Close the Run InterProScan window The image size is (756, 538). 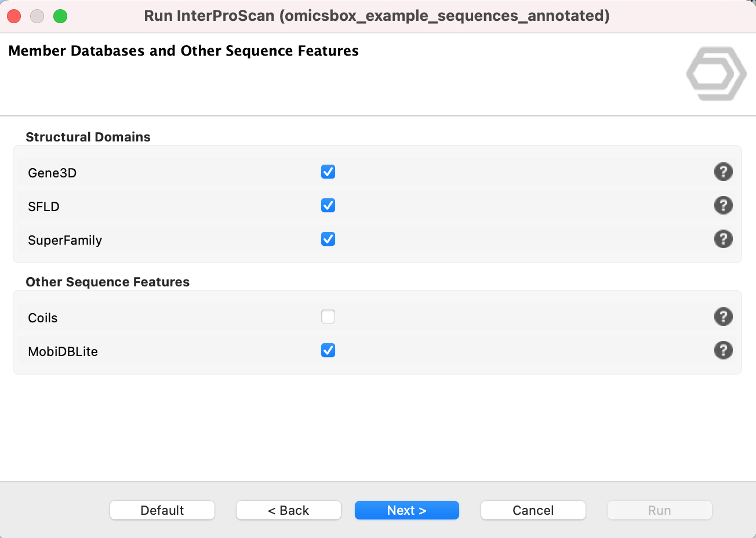click(x=14, y=16)
